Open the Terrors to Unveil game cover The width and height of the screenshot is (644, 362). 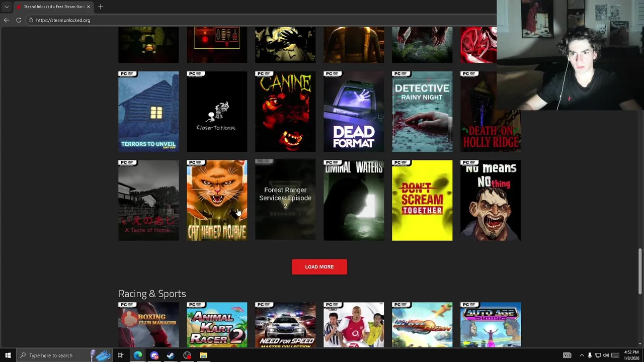click(148, 112)
